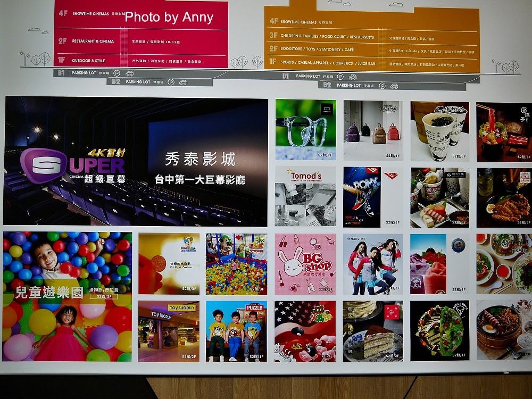Open the hotpot with meat slices tile
The height and width of the screenshot is (399, 532).
(x=504, y=132)
